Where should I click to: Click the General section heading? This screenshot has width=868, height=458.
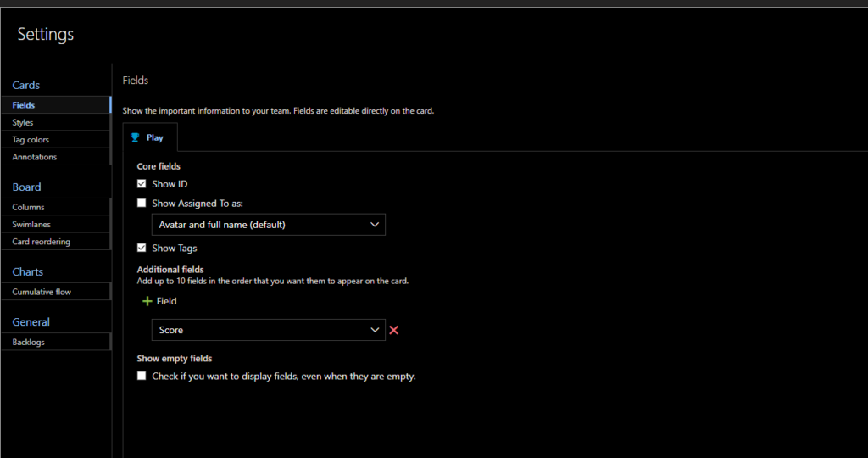[31, 322]
